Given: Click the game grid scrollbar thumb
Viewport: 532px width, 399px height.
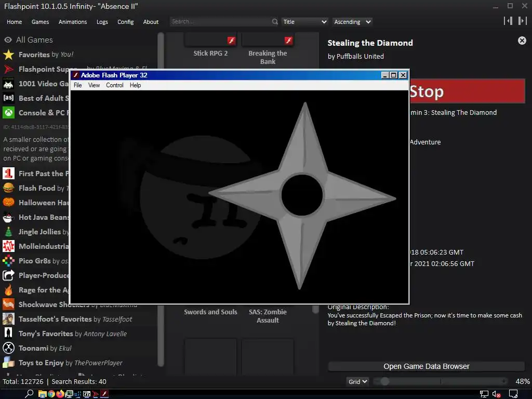Looking at the screenshot, I should pos(315,308).
